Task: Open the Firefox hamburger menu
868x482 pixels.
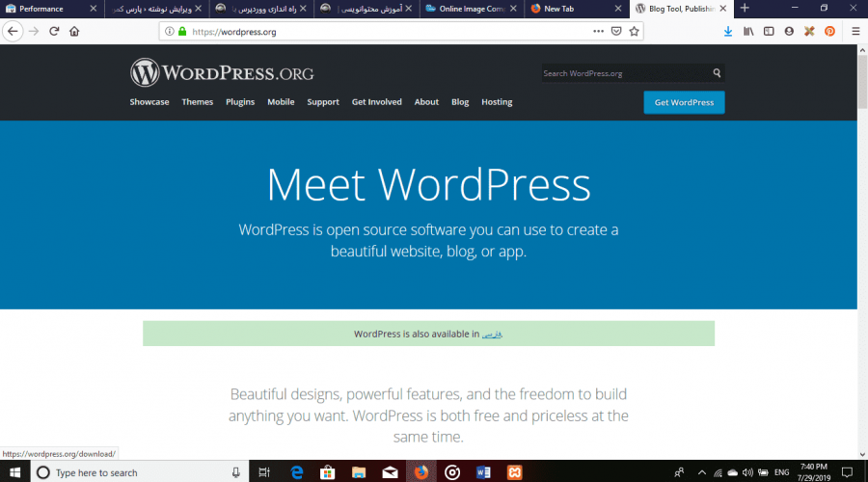Action: pyautogui.click(x=855, y=32)
